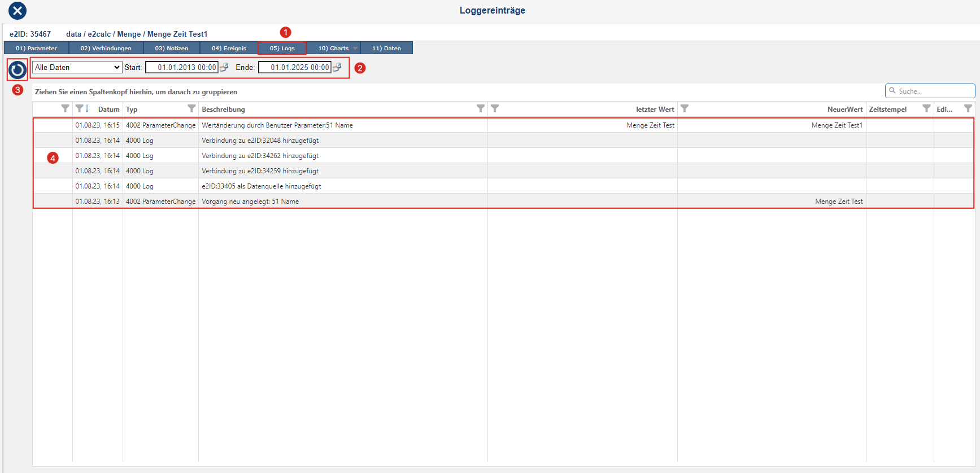Viewport: 980px width, 473px height.
Task: Expand the Alle Daten dropdown
Action: [77, 67]
